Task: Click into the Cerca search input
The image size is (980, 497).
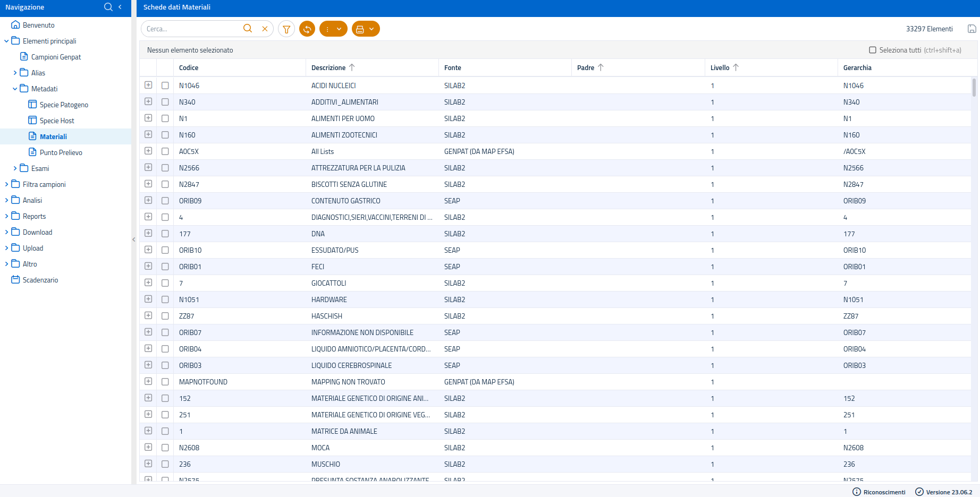Action: pos(191,29)
